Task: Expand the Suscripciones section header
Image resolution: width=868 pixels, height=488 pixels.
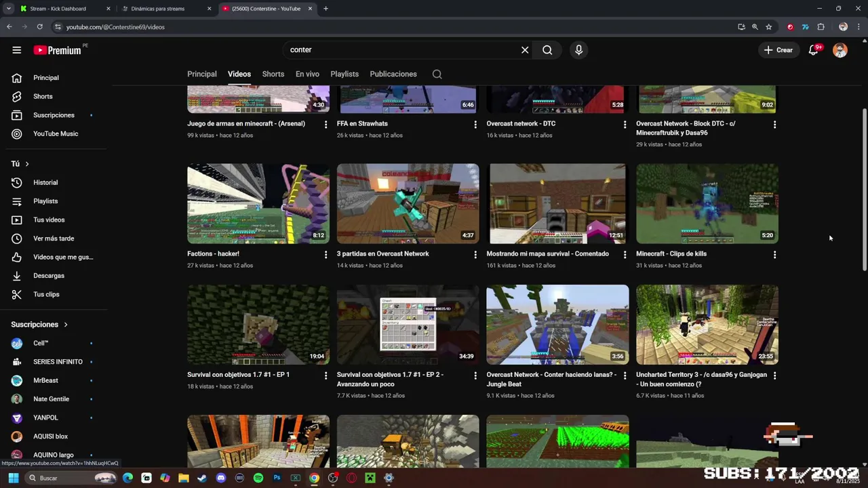Action: coord(39,325)
